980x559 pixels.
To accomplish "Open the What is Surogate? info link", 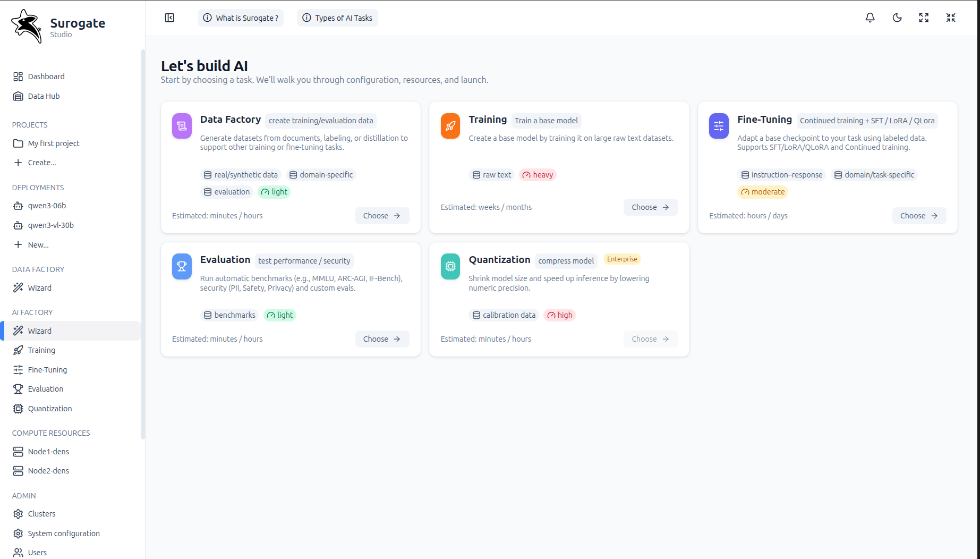I will coord(241,18).
